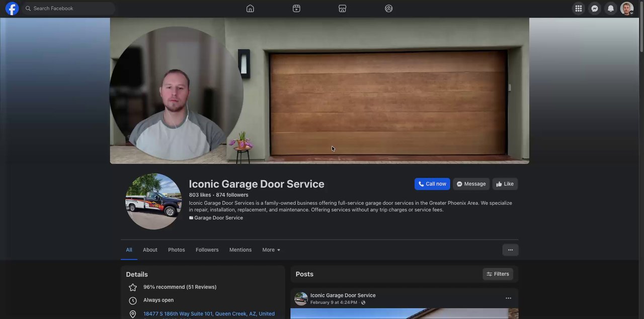Switch to the About tab
644x319 pixels.
pos(150,250)
